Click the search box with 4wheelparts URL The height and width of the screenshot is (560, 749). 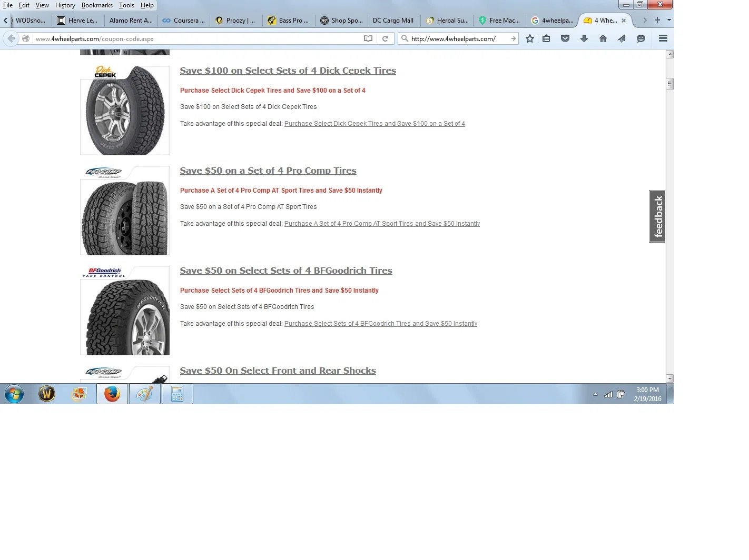point(459,38)
